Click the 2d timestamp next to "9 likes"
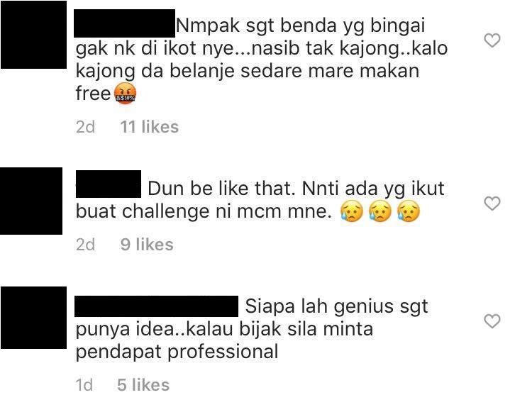 (86, 245)
